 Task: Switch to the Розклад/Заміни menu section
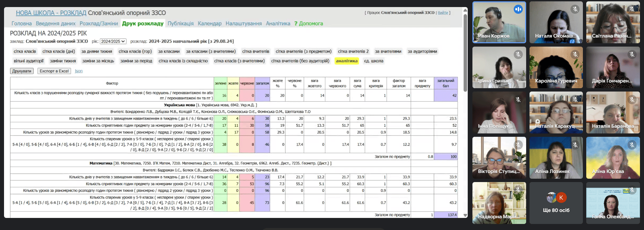(99, 23)
